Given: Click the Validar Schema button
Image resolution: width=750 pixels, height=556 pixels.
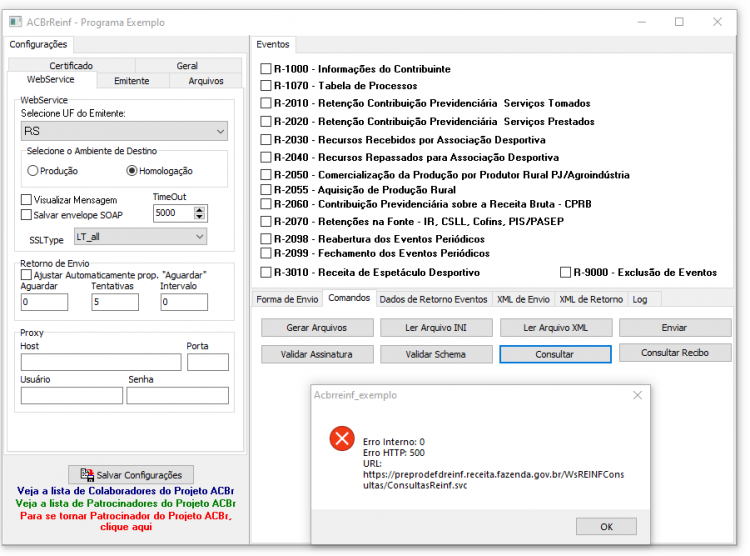Looking at the screenshot, I should click(436, 355).
